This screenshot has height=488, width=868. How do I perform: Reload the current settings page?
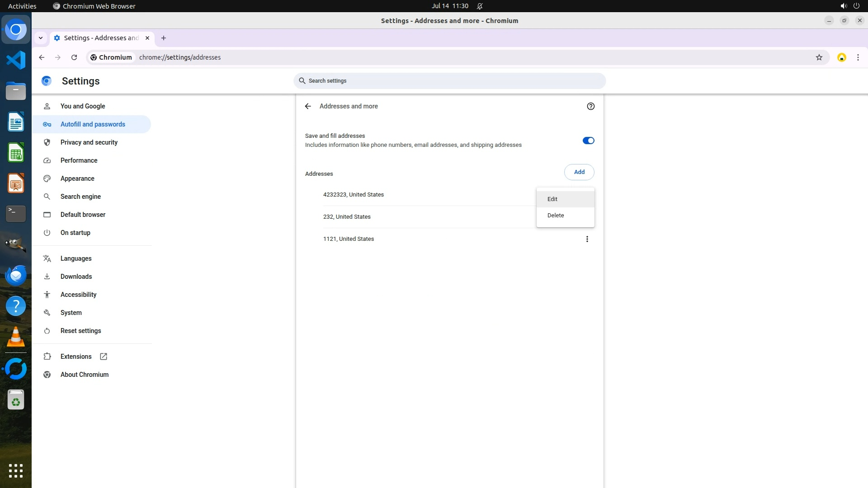[x=74, y=57]
